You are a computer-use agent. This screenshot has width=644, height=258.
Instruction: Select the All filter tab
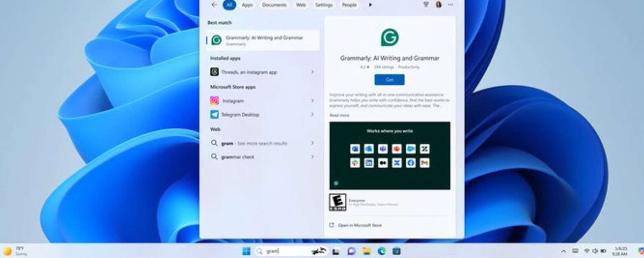tap(229, 5)
